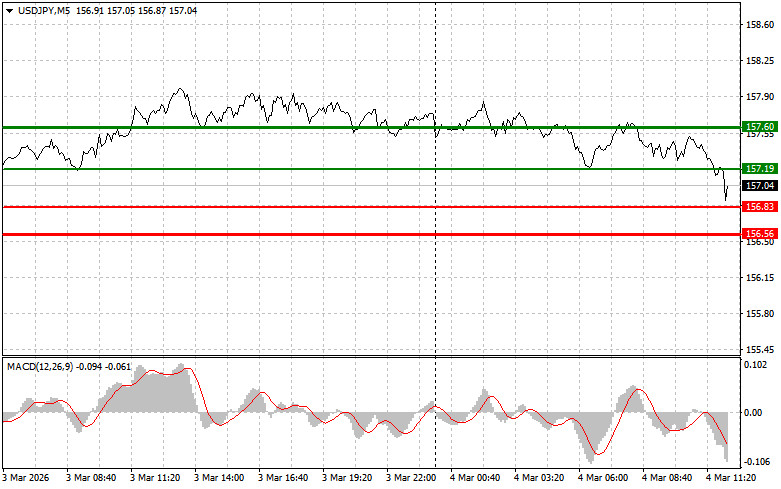Click the 4 Mar 11:20 time label
Viewport: 781px width, 489px height.
pos(730,478)
